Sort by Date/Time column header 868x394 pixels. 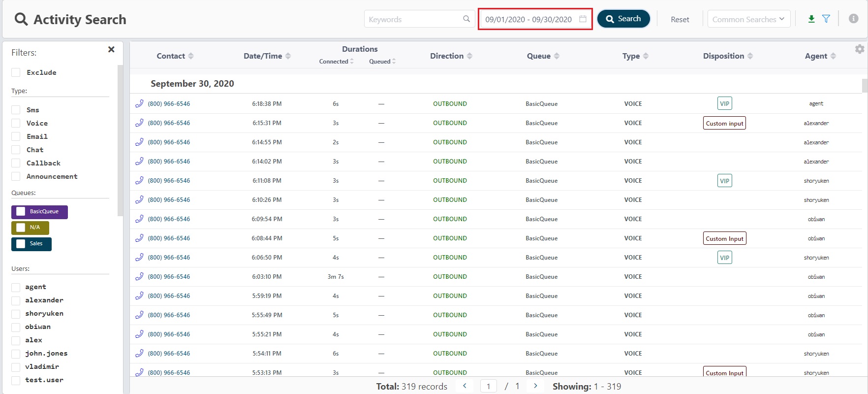click(x=267, y=56)
